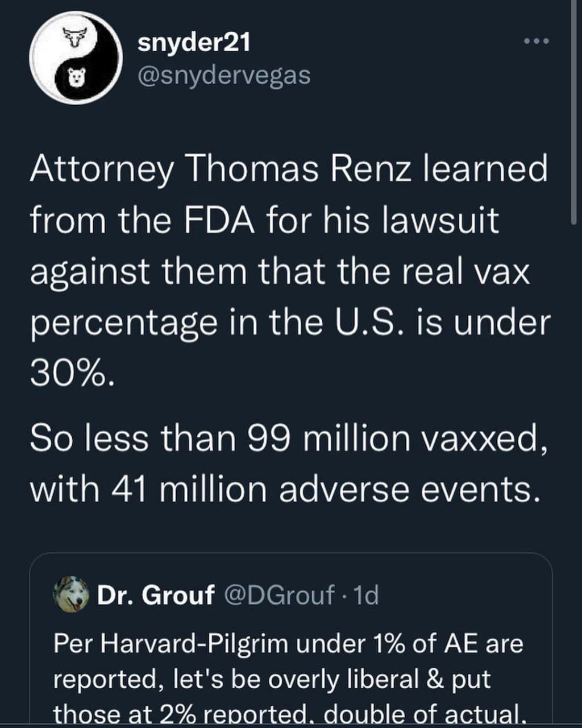Viewport: 582px width, 728px height.
Task: Click the word 'FDA' in the tweet
Action: click(220, 220)
